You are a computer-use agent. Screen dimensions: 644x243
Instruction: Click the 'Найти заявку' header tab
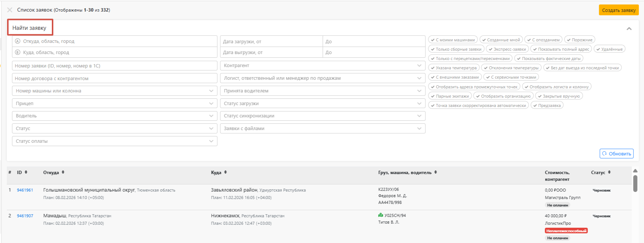[x=30, y=28]
